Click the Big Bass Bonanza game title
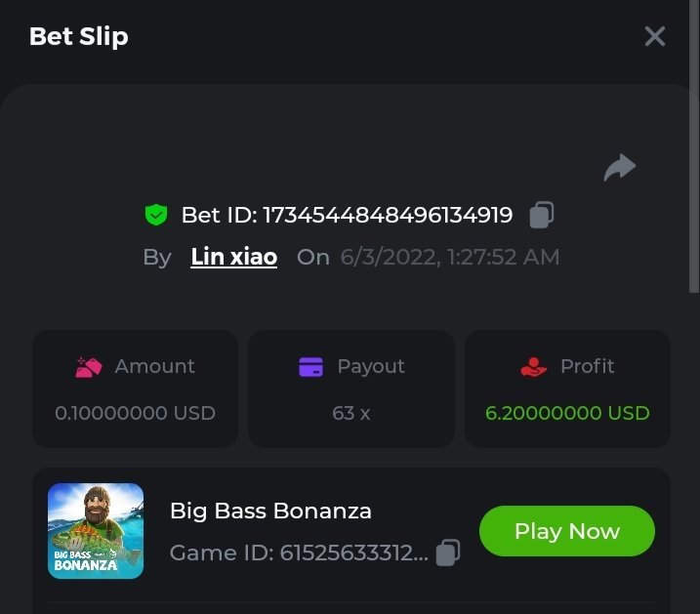Viewport: 700px width, 614px height. click(270, 511)
